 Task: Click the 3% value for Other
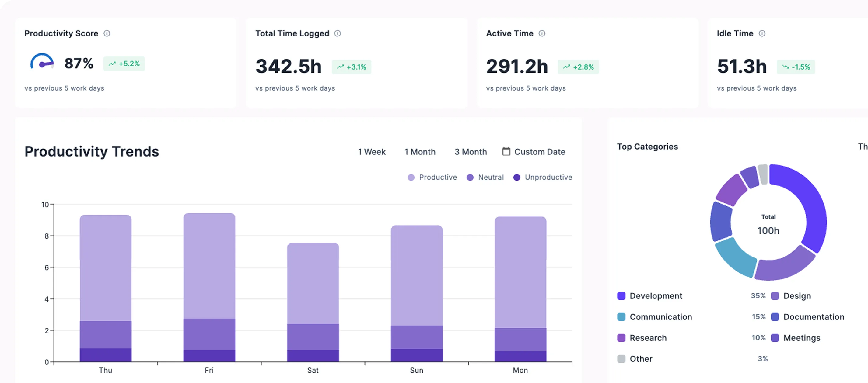[x=763, y=359]
